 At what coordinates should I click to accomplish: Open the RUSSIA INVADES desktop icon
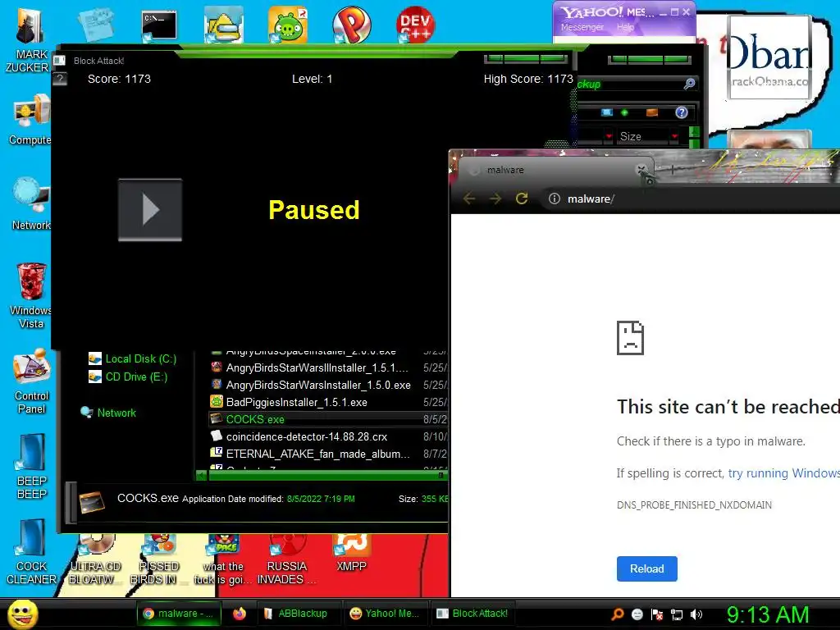coord(286,560)
